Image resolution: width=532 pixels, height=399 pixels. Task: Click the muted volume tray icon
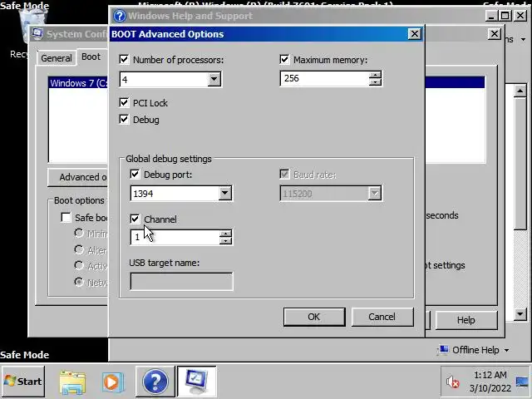click(x=452, y=382)
